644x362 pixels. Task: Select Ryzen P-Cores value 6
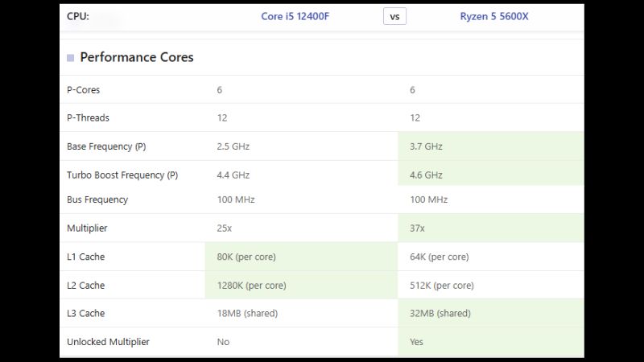point(412,90)
